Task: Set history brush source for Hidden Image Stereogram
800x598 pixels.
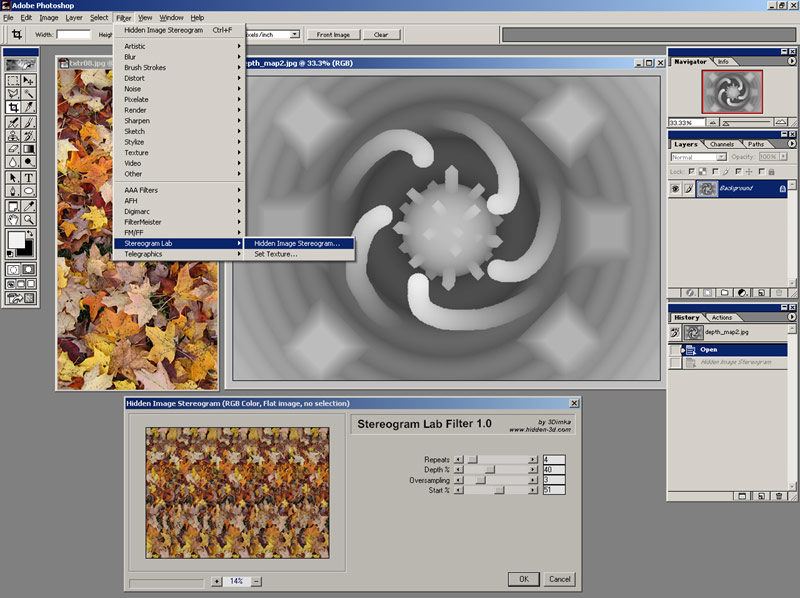Action: pyautogui.click(x=675, y=362)
